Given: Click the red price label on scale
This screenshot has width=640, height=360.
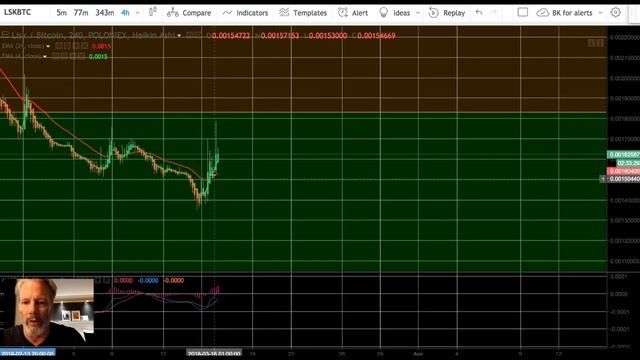Looking at the screenshot, I should 623,171.
